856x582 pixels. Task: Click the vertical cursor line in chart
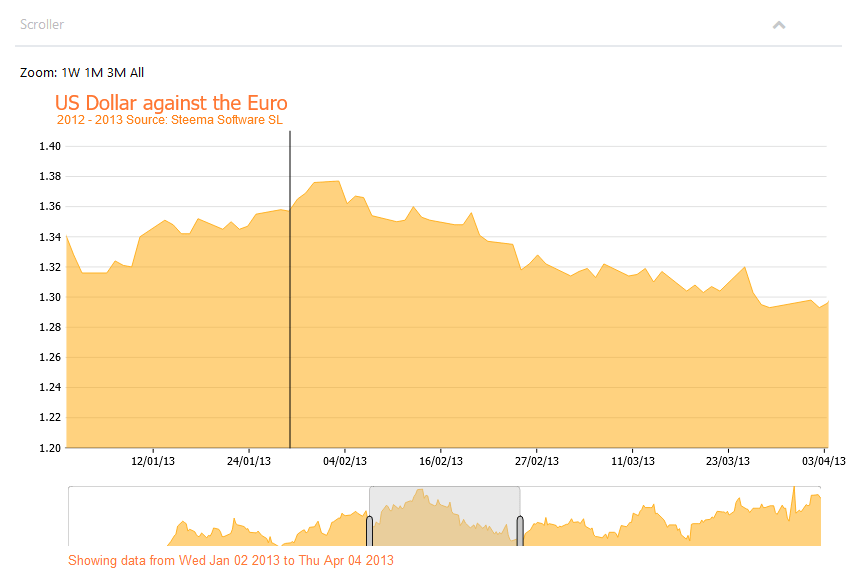coord(290,289)
